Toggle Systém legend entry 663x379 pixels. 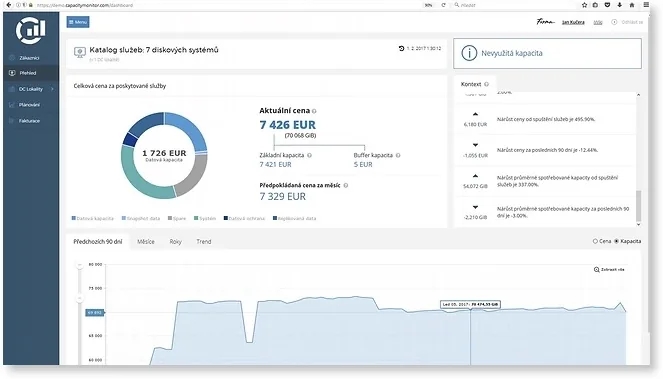coord(205,218)
